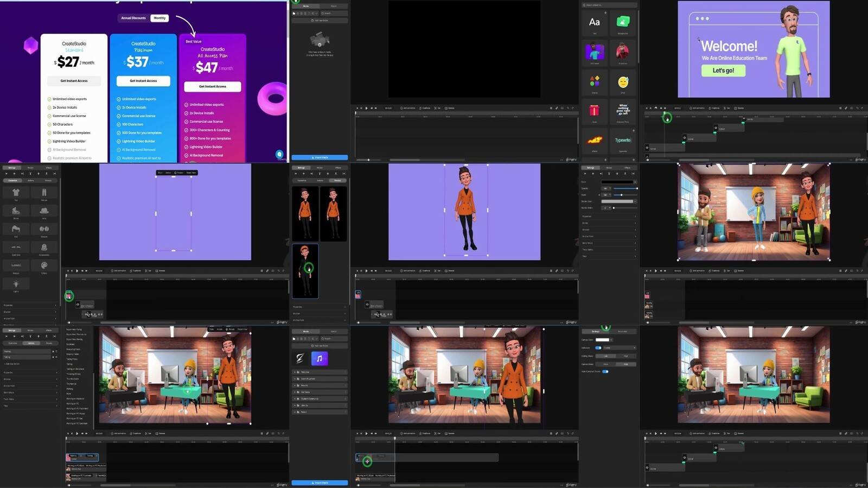868x488 pixels.
Task: Open the green Backgrounds image tile
Action: 623,22
